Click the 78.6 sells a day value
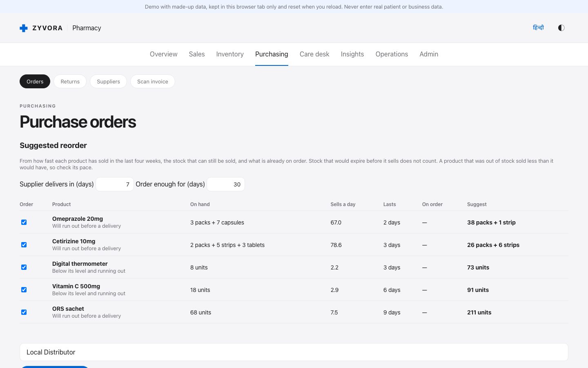The image size is (588, 368). [336, 245]
